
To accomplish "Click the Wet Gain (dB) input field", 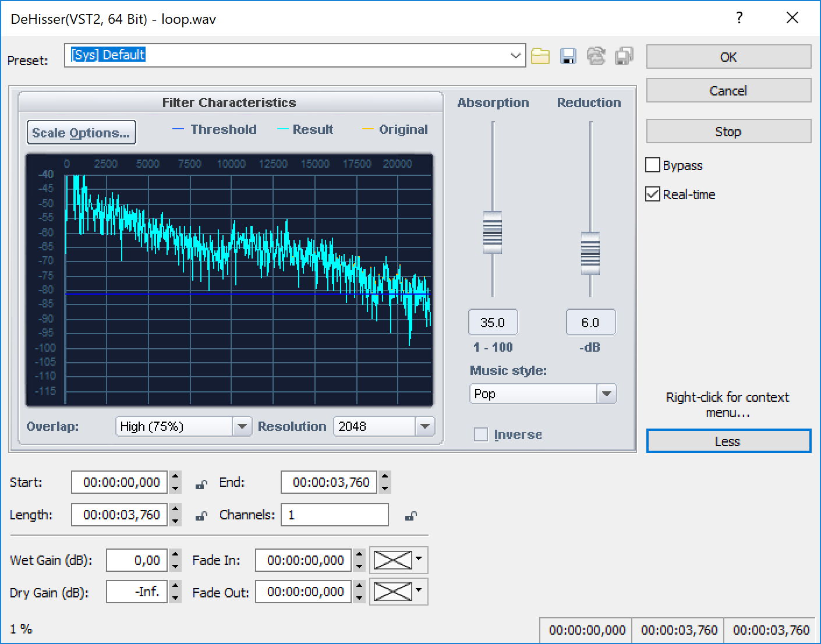I will 137,560.
